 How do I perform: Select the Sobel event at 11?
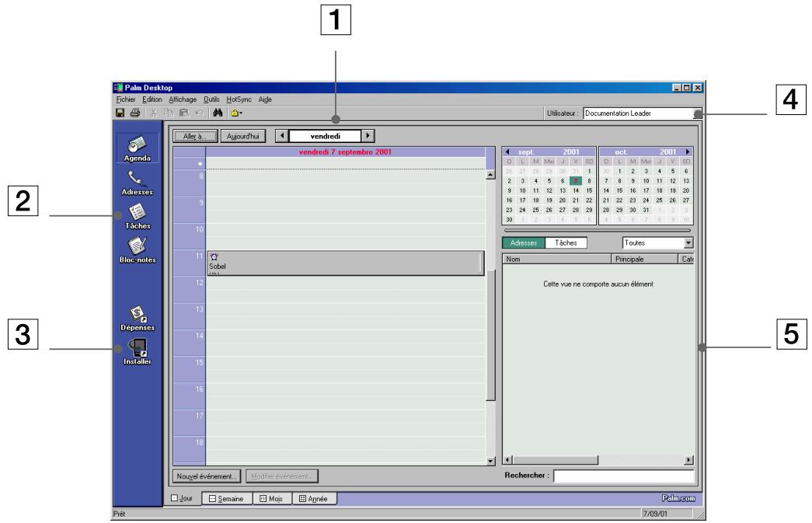(346, 263)
